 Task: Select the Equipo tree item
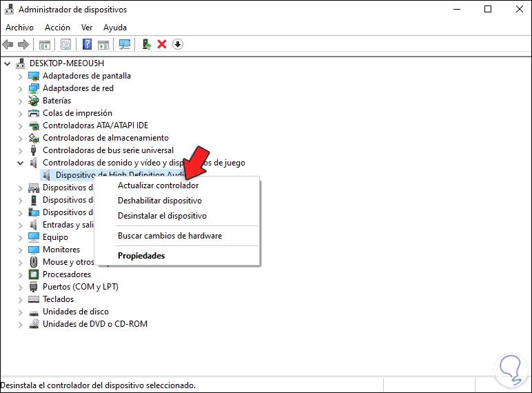click(55, 237)
